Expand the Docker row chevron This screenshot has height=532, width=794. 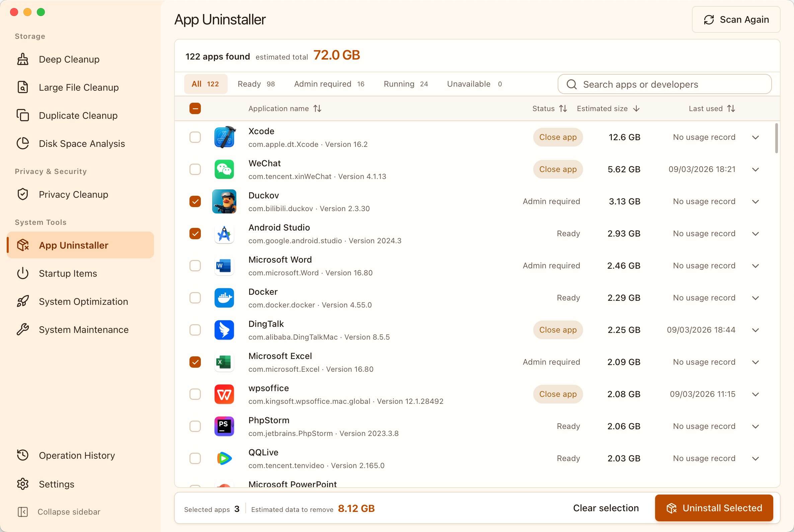click(x=755, y=298)
